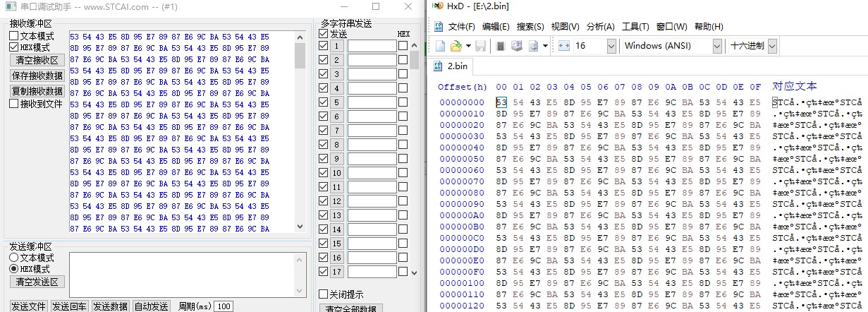The image size is (868, 312).
Task: Toggle the 发送 checkbox in multi-string panel
Action: (x=324, y=34)
